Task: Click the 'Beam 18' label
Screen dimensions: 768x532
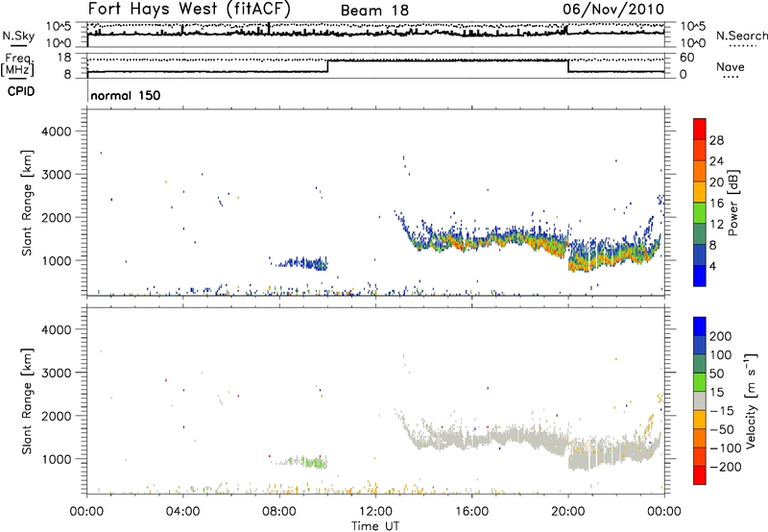Action: point(374,11)
